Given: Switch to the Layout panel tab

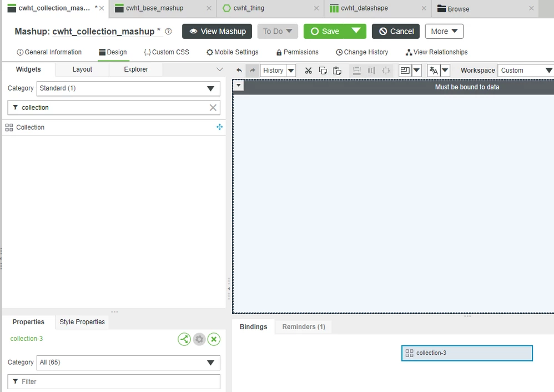Looking at the screenshot, I should click(82, 69).
